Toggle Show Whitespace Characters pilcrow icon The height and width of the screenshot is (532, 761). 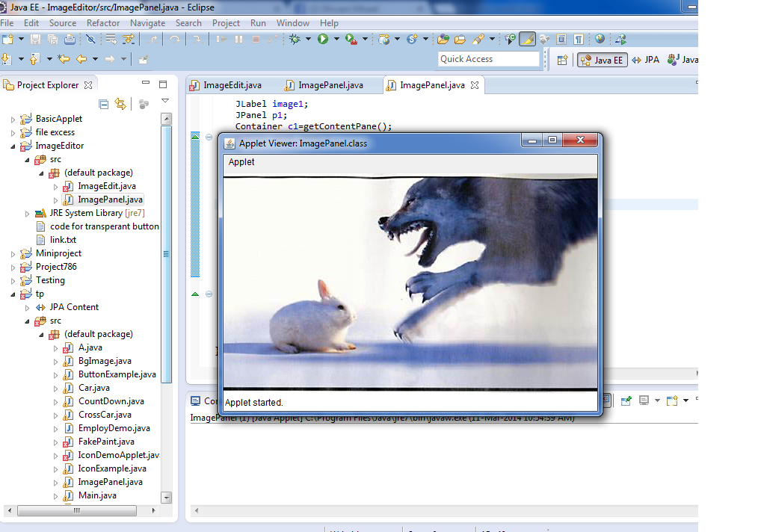(x=579, y=40)
